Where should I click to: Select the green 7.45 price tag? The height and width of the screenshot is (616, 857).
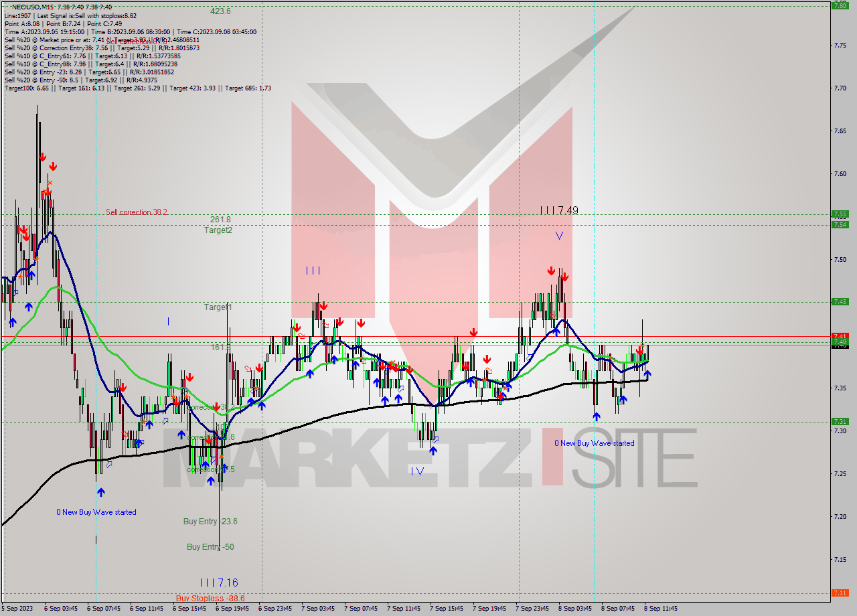840,301
